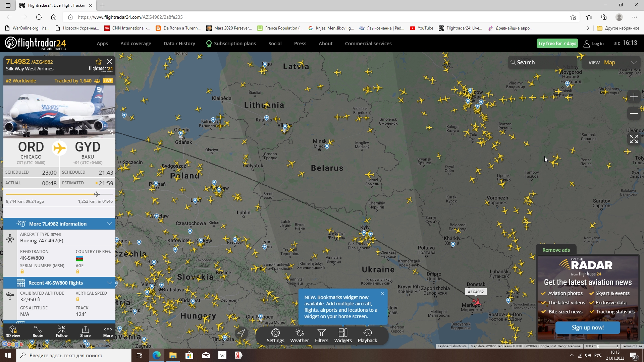Collapse Recent 4K-SW800 flights section

109,283
